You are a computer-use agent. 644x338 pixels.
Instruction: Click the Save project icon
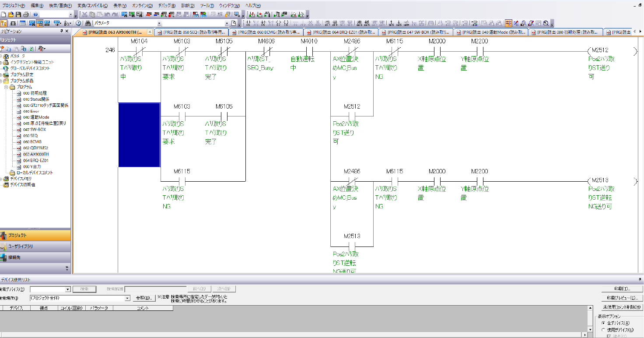(18, 14)
